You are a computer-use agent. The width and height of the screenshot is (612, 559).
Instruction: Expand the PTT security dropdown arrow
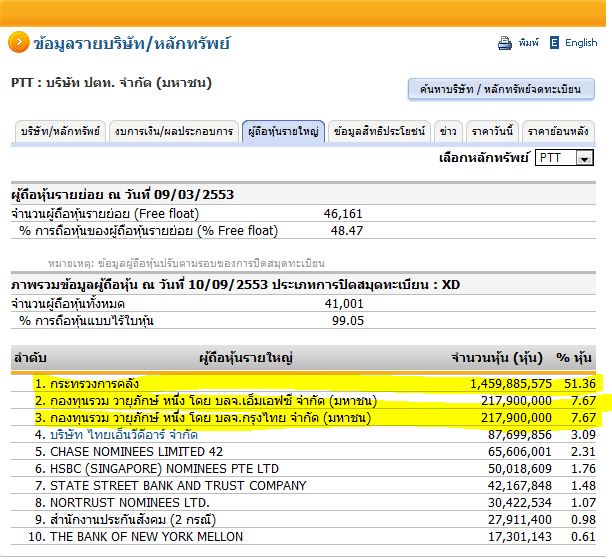(x=584, y=158)
